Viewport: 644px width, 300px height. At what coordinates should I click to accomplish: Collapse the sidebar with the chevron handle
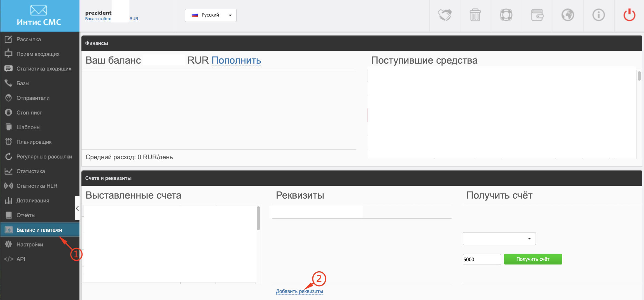pos(77,208)
